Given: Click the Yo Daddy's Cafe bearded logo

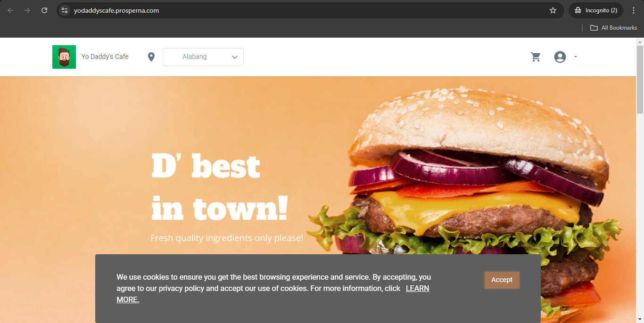Looking at the screenshot, I should (x=64, y=57).
